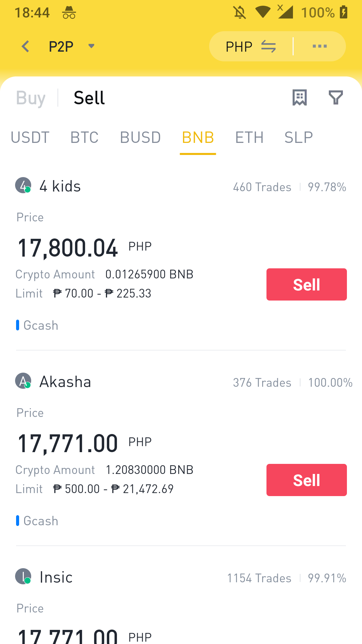Switch to the BTC tab
This screenshot has width=362, height=644.
(84, 138)
